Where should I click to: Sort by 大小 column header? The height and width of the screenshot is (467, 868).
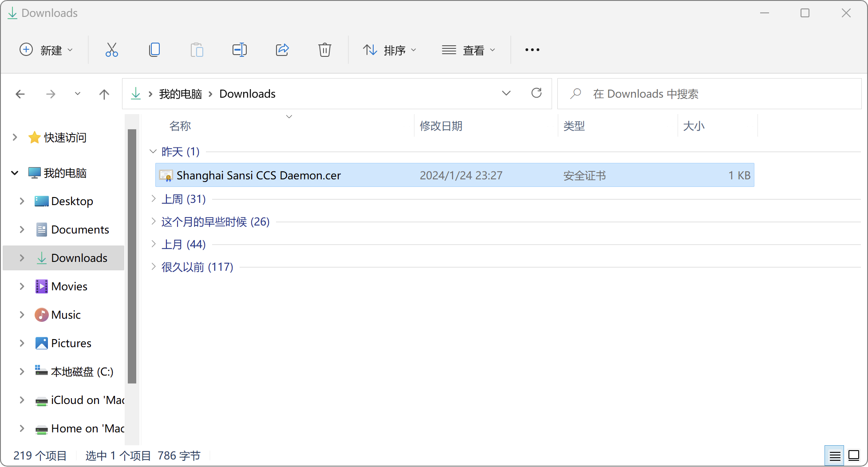coord(694,126)
